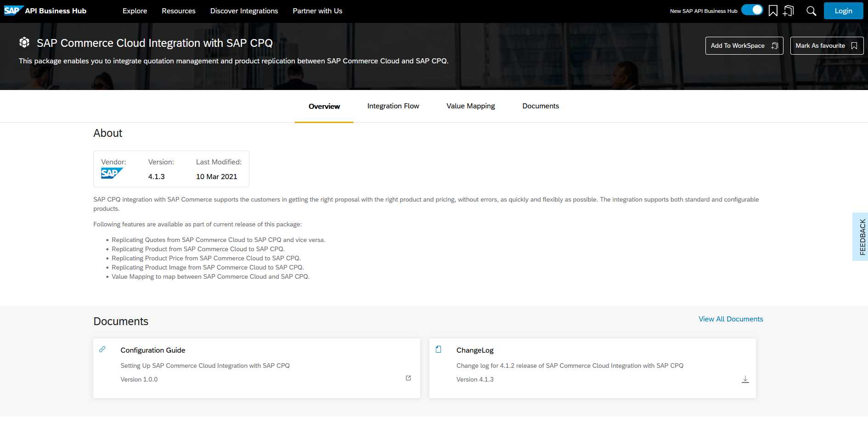Image resolution: width=868 pixels, height=422 pixels.
Task: Switch to the Integration Flow tab
Action: (x=393, y=106)
